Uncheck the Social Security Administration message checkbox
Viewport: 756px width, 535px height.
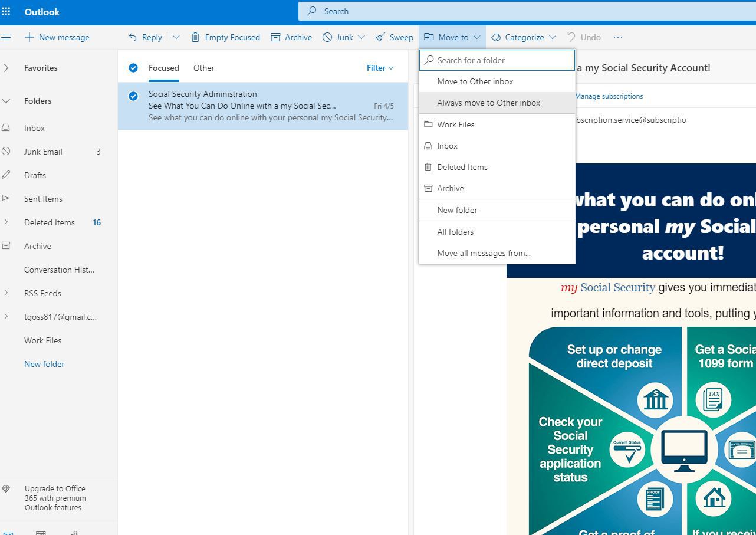pos(133,96)
